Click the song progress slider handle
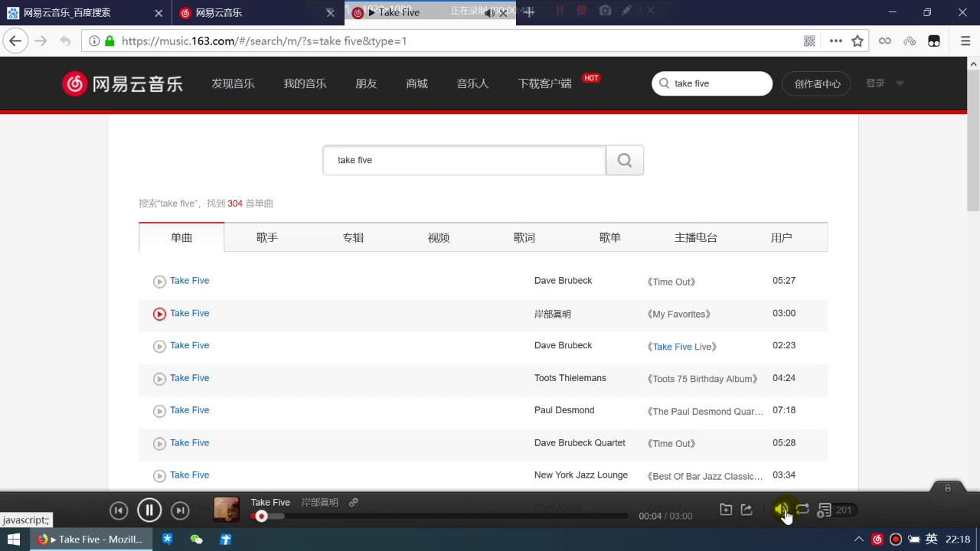 261,517
